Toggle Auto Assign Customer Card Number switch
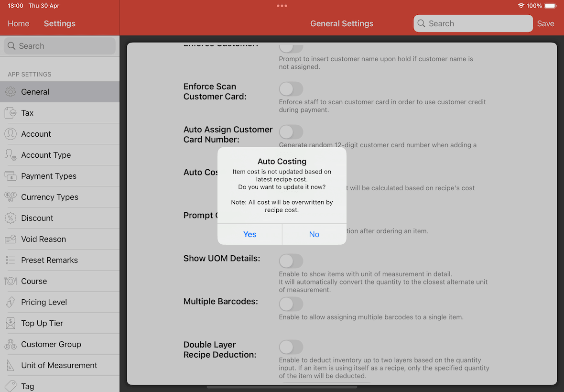This screenshot has height=392, width=564. click(x=291, y=132)
